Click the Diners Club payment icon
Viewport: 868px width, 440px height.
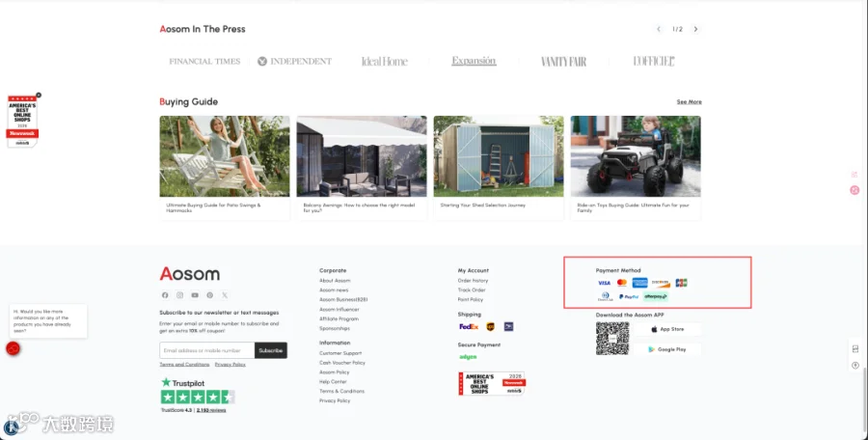(x=605, y=297)
